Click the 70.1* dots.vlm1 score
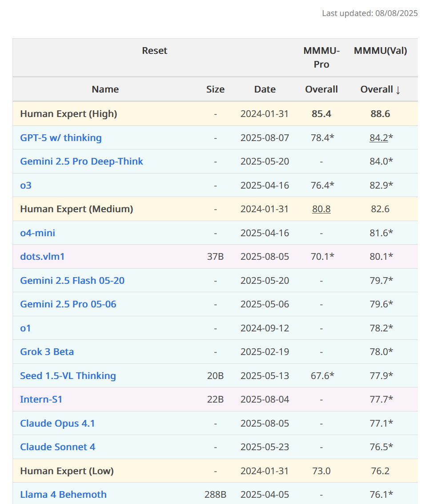 pyautogui.click(x=322, y=257)
